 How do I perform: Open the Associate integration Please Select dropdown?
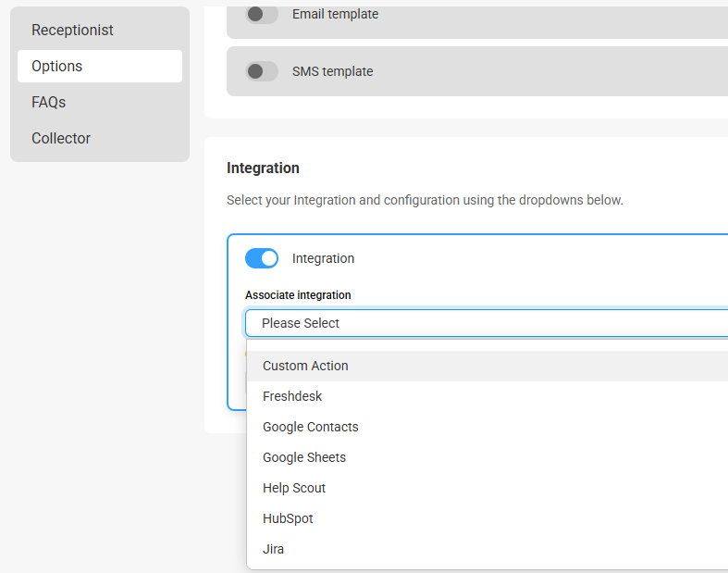pos(487,323)
